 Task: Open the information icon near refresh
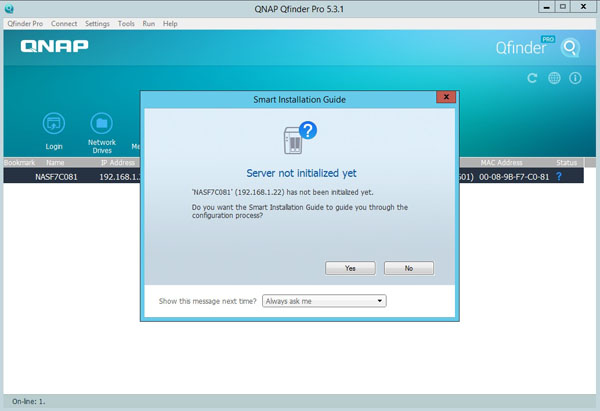(x=575, y=78)
